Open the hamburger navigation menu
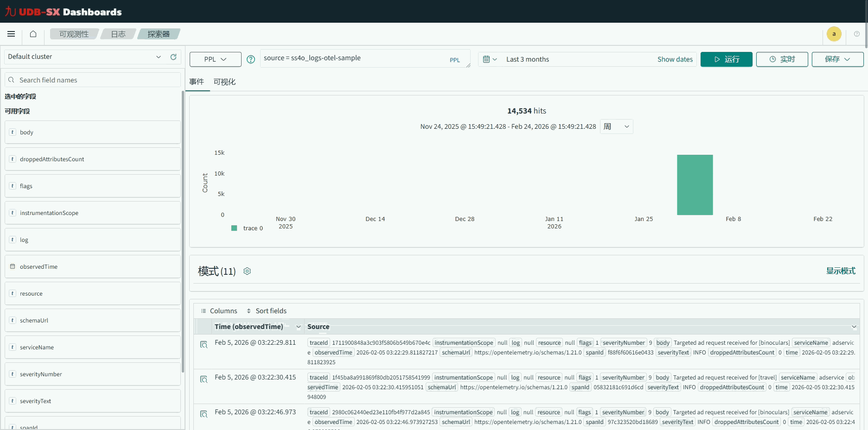The image size is (868, 430). pos(11,34)
